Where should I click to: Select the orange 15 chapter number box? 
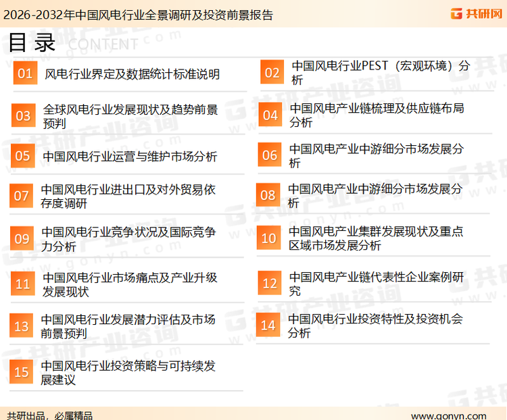point(22,371)
